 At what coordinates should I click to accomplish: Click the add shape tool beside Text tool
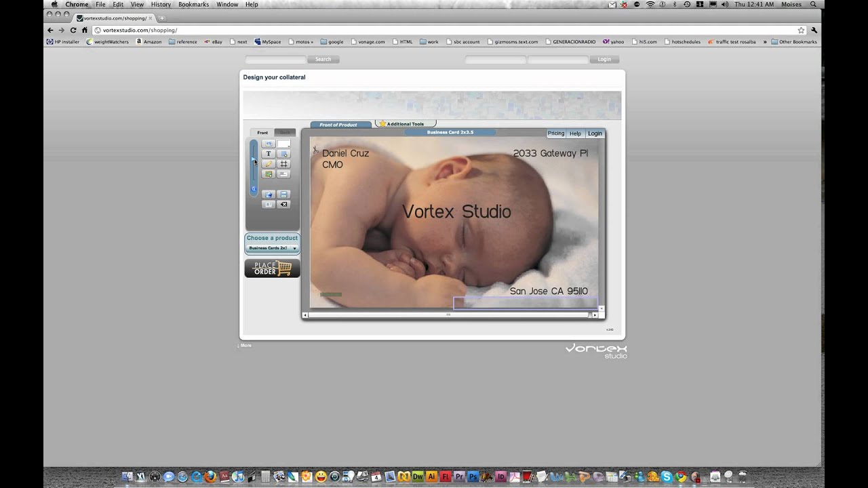284,154
